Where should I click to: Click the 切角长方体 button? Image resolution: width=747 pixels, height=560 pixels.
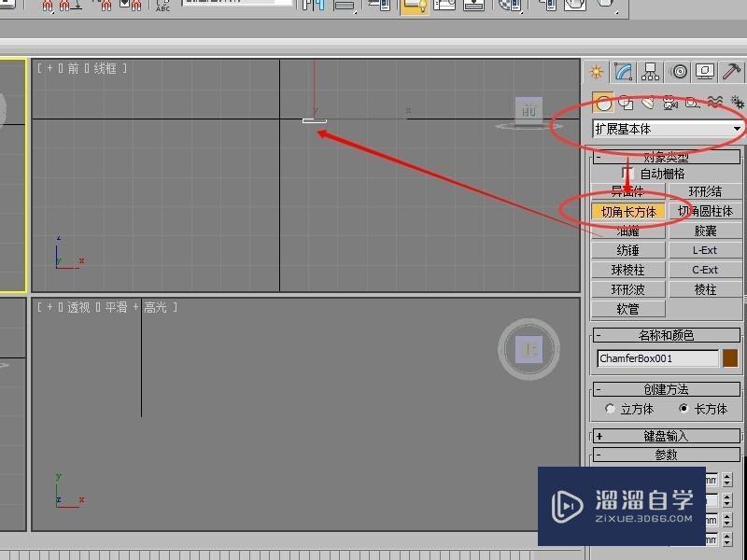(627, 212)
